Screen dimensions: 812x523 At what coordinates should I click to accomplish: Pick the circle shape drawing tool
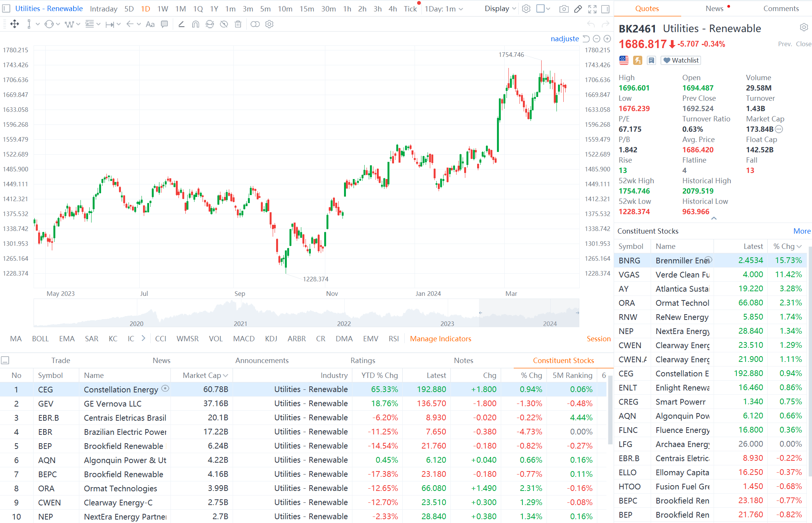pyautogui.click(x=49, y=24)
